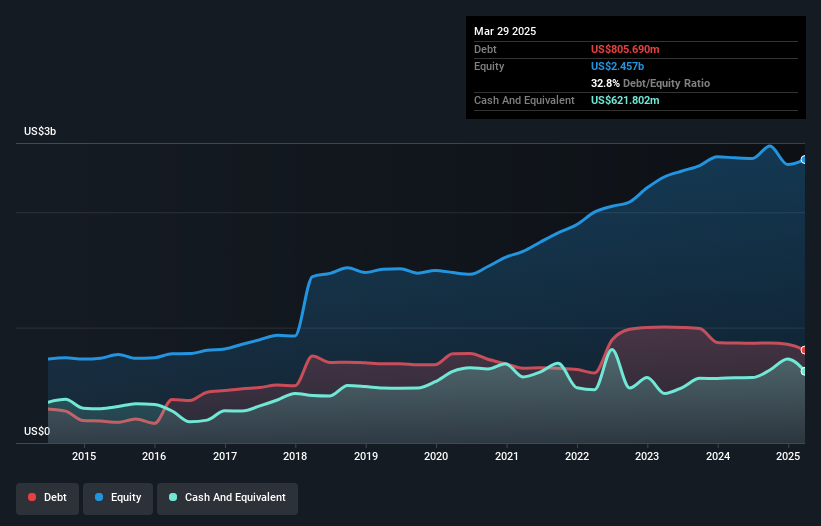Click the 2023 x-axis label

coord(647,456)
